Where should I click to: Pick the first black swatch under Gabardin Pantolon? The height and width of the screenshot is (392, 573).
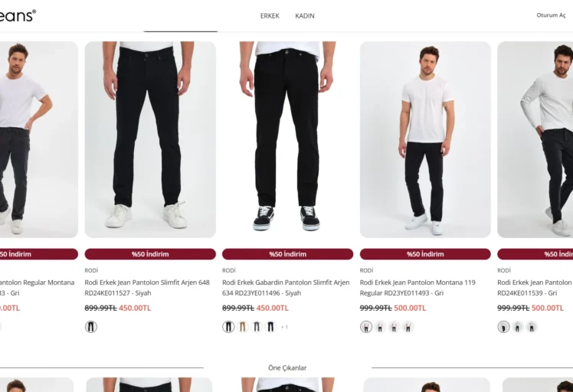(228, 327)
